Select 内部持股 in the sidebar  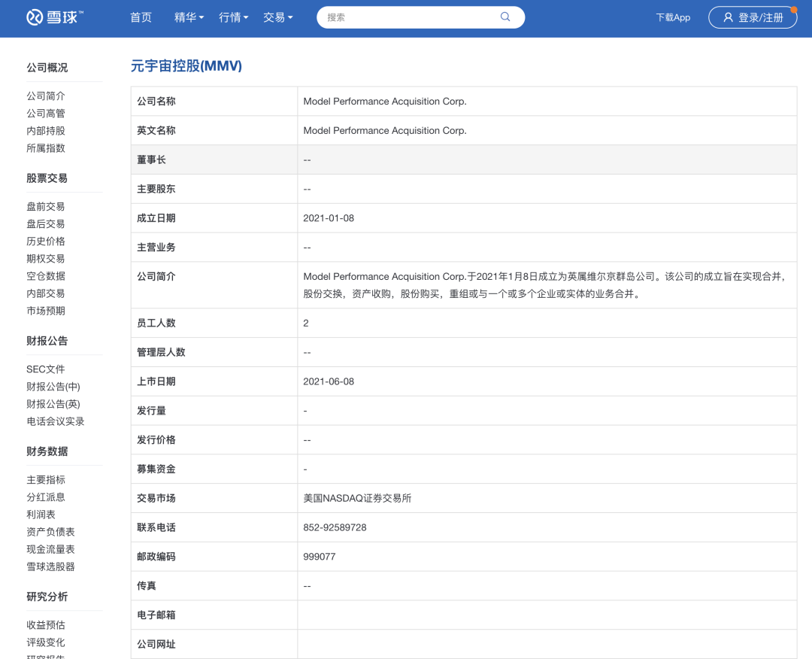46,131
